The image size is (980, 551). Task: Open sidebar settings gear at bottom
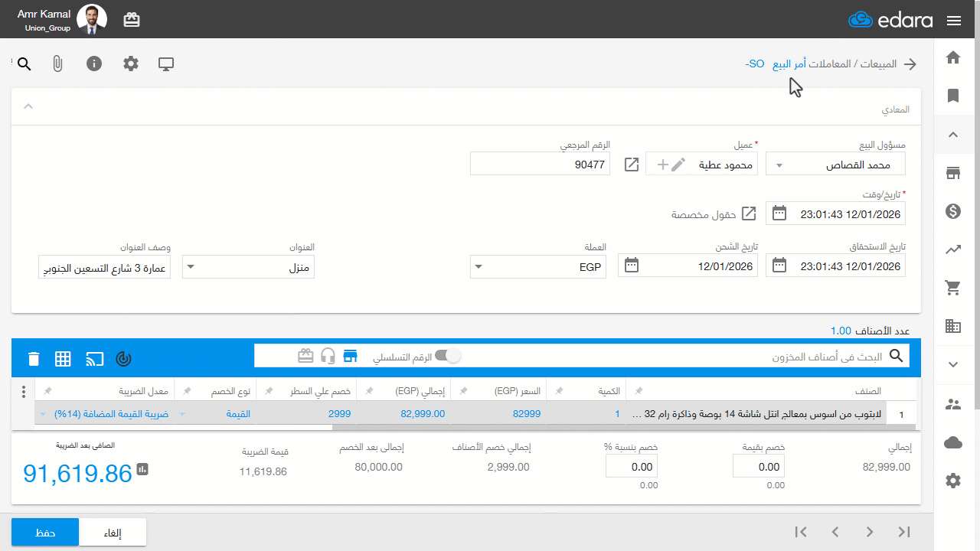coord(953,481)
